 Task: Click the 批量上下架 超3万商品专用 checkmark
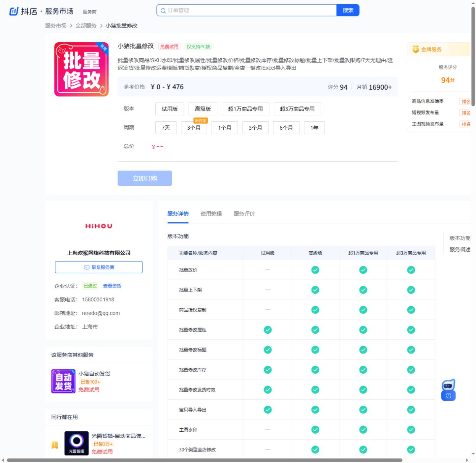(x=411, y=290)
